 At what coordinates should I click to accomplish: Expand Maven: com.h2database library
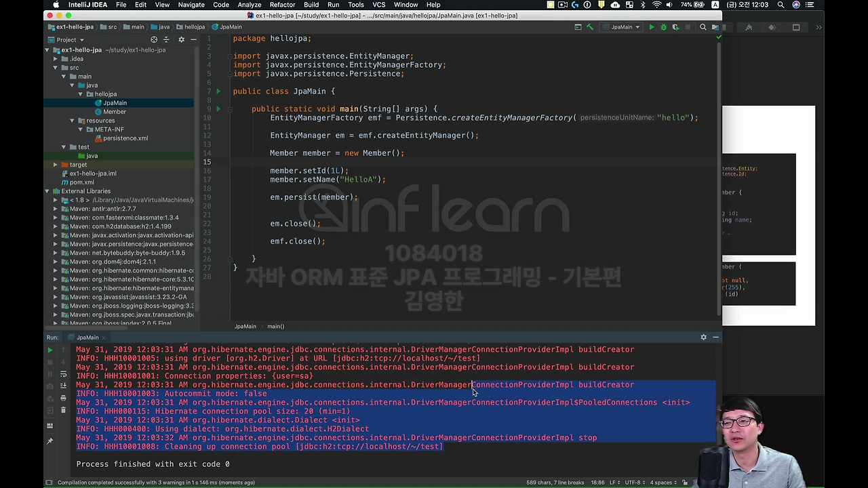tap(56, 226)
